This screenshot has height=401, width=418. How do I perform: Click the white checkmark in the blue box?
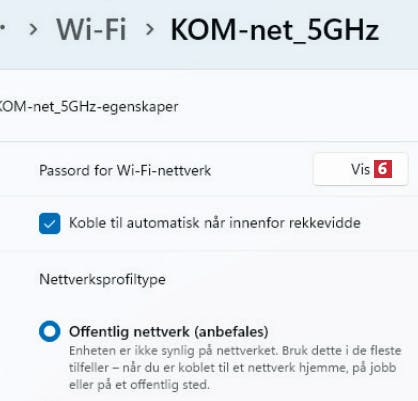[x=50, y=224]
